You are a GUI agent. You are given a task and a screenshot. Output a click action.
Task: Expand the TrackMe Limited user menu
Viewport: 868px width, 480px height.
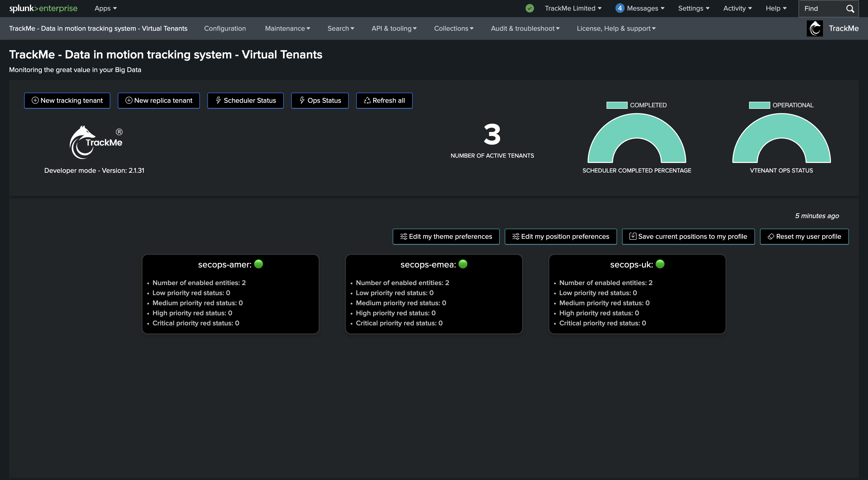click(x=573, y=8)
